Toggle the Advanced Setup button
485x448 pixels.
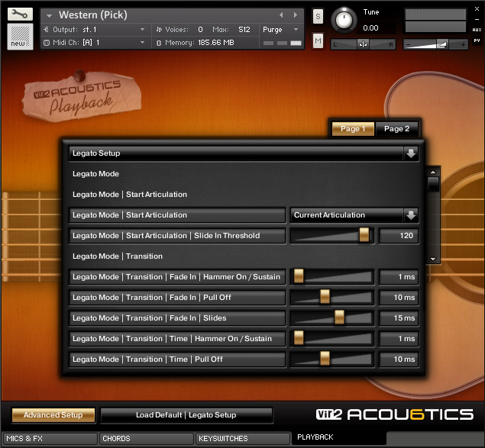(x=53, y=415)
